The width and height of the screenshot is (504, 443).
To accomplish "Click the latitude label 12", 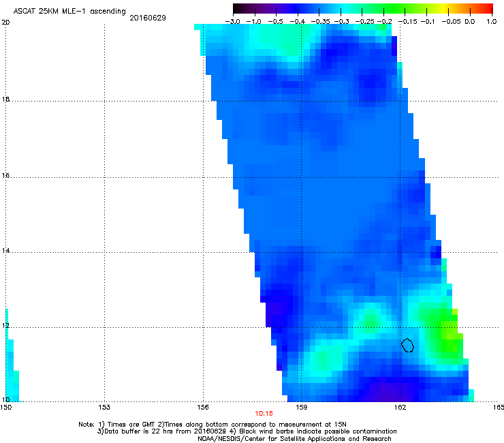I will pos(5,326).
